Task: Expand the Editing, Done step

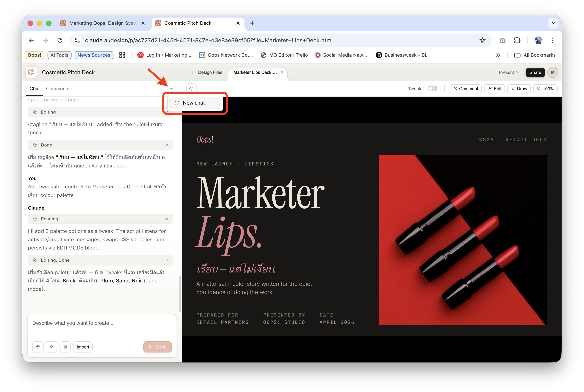Action: 166,260
